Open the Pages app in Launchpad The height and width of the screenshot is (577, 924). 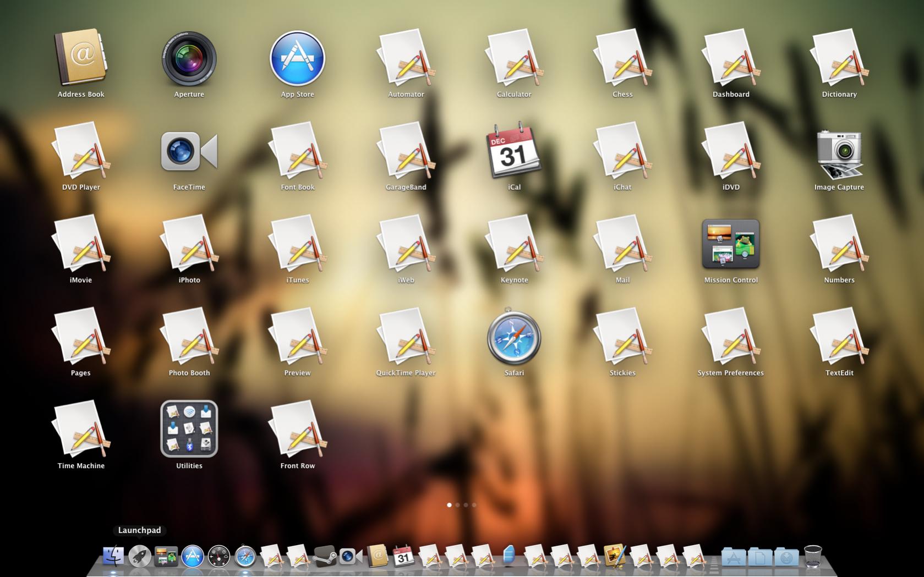tap(81, 337)
